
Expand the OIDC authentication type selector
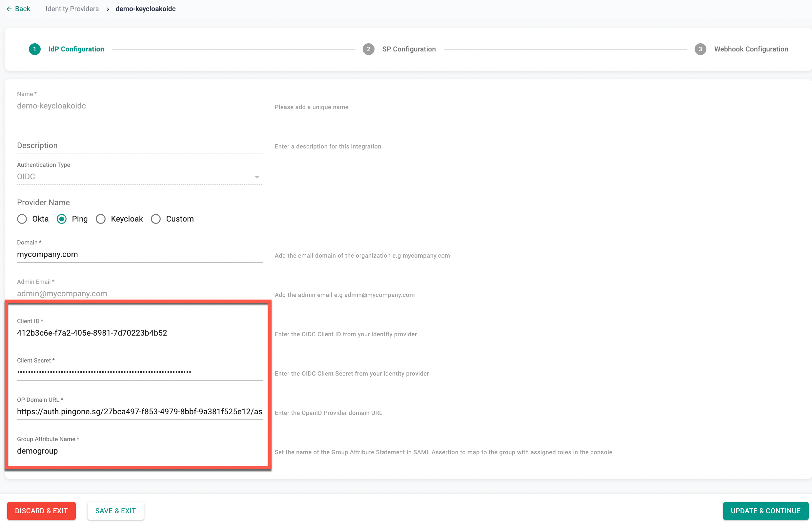136,177
